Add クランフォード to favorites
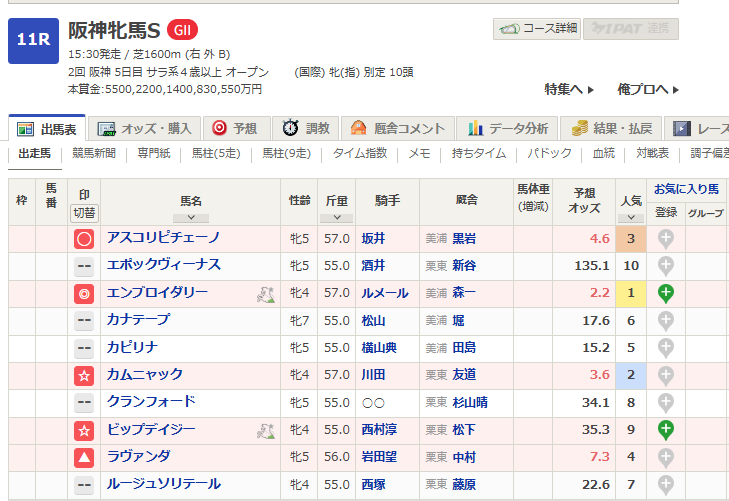Viewport: 729px width, 501px height. pos(666,403)
